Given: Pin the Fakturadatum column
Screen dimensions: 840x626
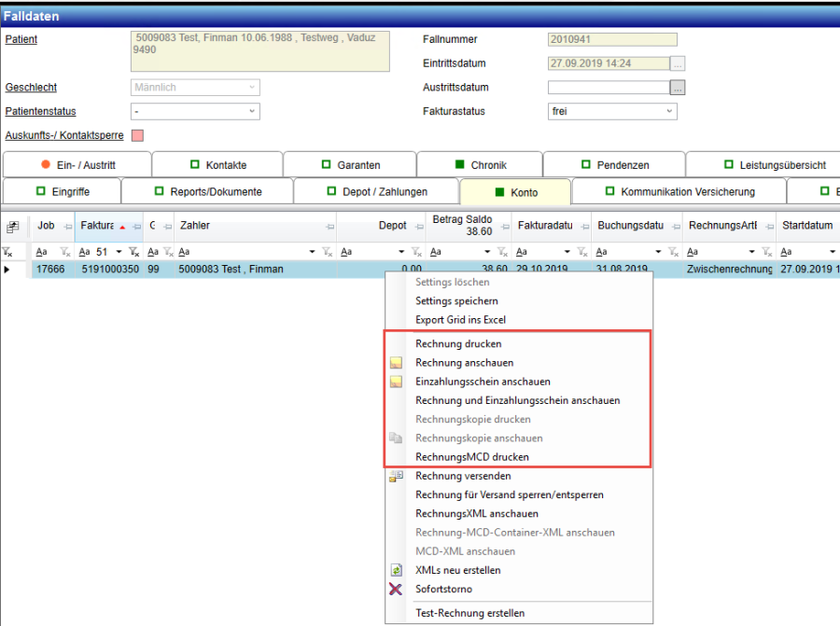Looking at the screenshot, I should click(x=585, y=227).
